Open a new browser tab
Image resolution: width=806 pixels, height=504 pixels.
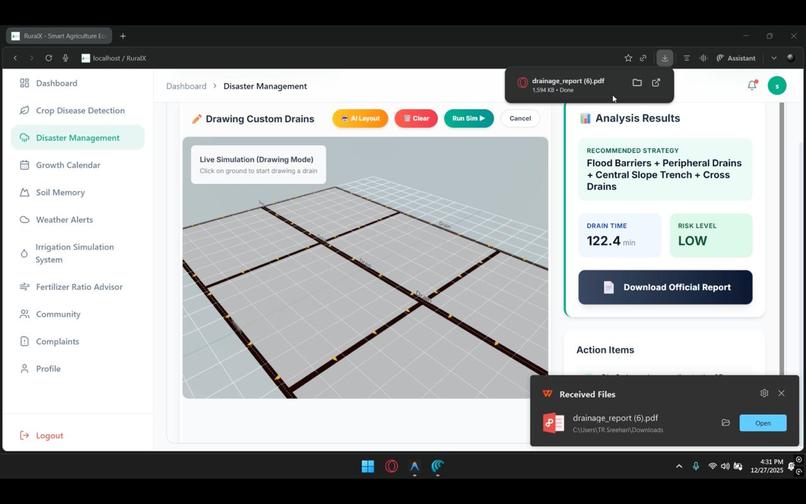123,36
